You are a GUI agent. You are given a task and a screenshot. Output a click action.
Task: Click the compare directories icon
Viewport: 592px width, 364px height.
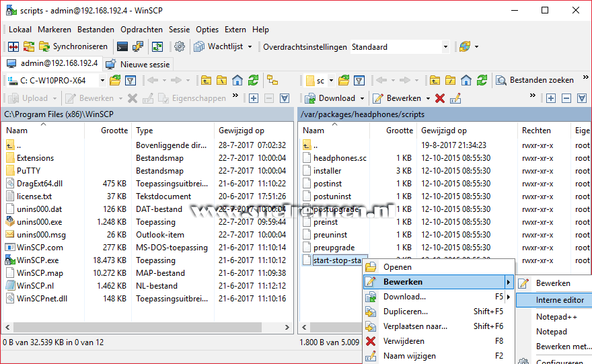(x=13, y=46)
